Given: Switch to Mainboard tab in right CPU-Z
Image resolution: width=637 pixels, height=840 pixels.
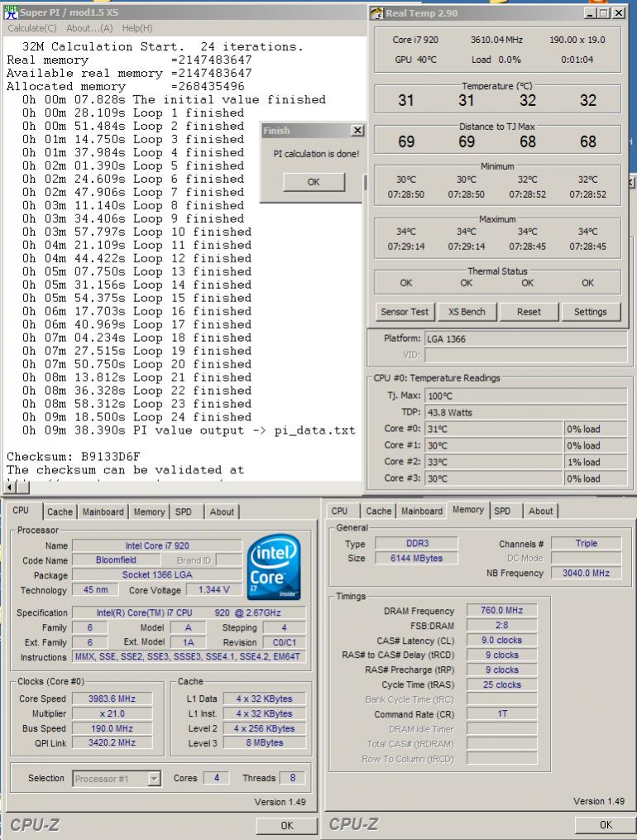Looking at the screenshot, I should click(422, 511).
